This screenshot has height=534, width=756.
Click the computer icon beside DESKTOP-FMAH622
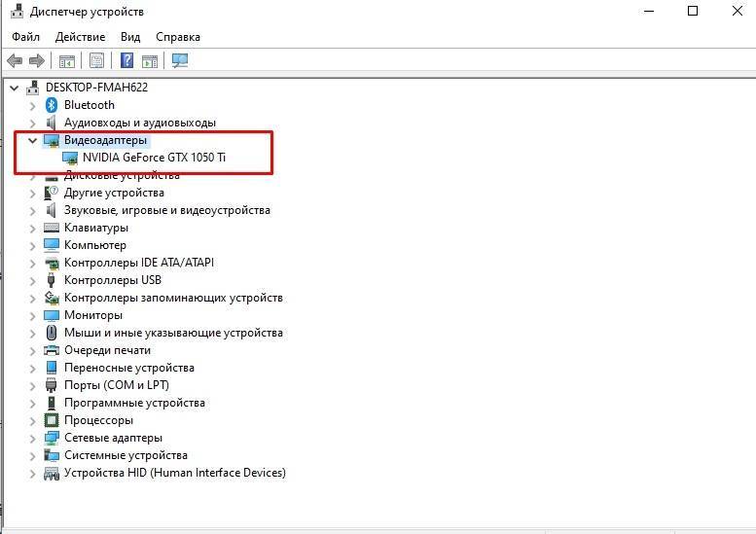[33, 88]
